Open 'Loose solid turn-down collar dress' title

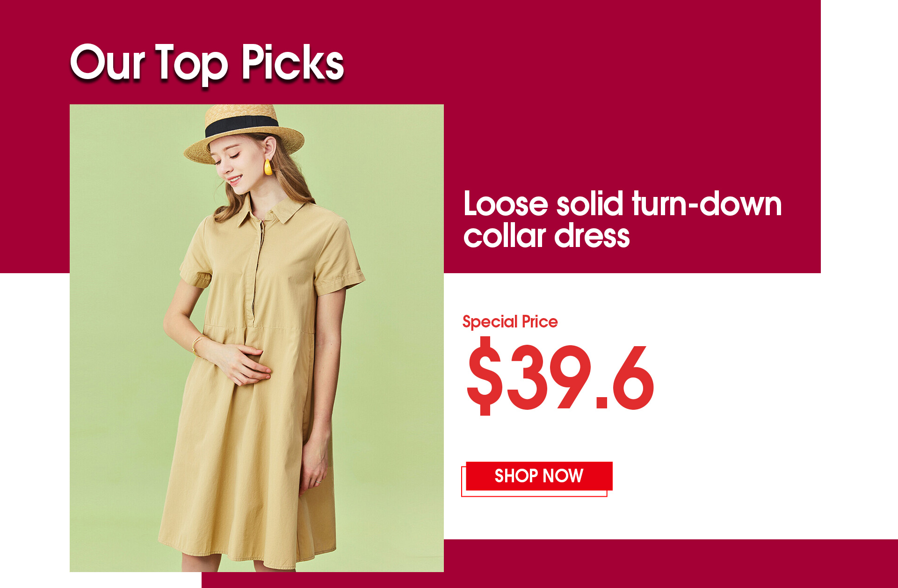point(622,219)
